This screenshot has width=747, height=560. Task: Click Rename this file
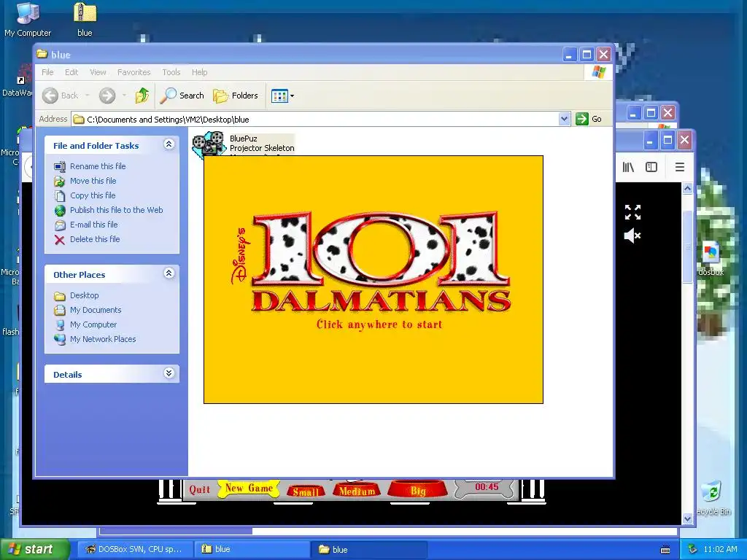(98, 166)
